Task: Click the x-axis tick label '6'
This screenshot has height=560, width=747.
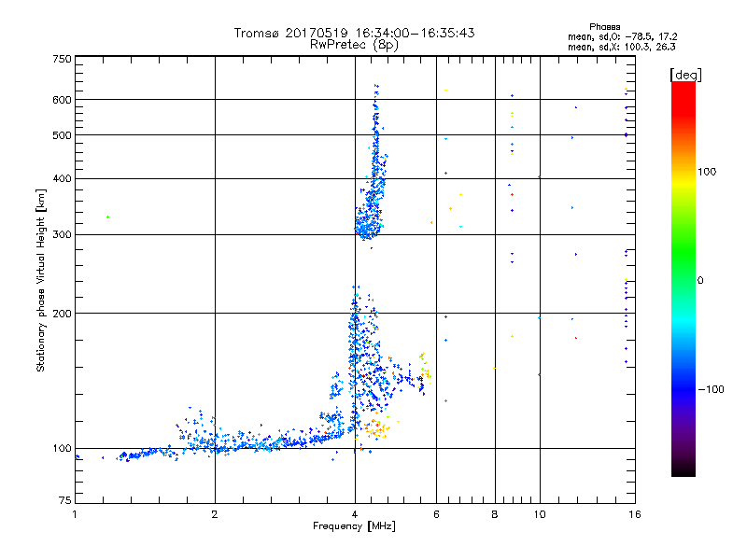Action: [x=436, y=514]
